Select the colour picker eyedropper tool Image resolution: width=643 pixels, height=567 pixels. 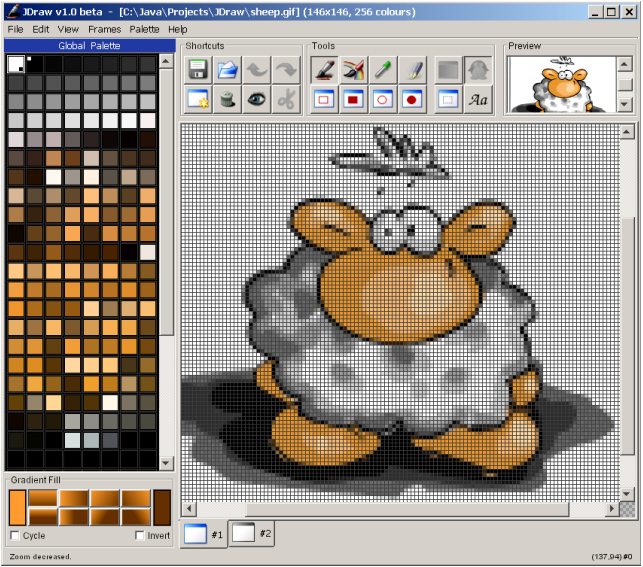(x=383, y=70)
